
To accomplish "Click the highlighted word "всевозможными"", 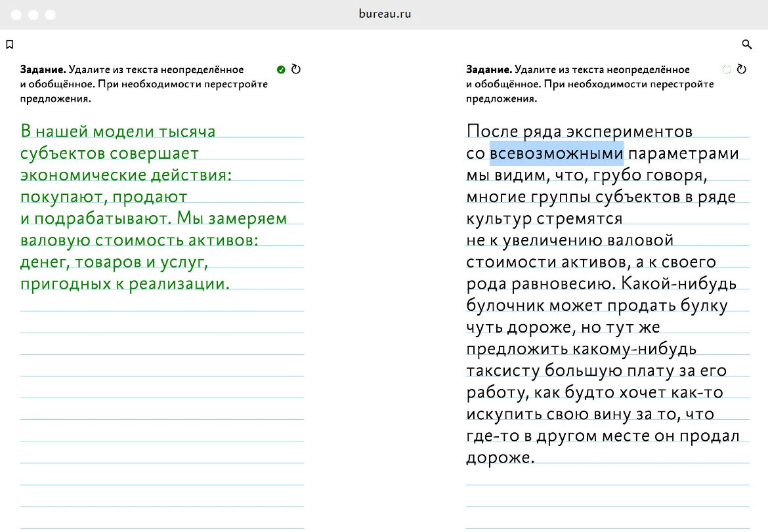I will click(x=556, y=153).
